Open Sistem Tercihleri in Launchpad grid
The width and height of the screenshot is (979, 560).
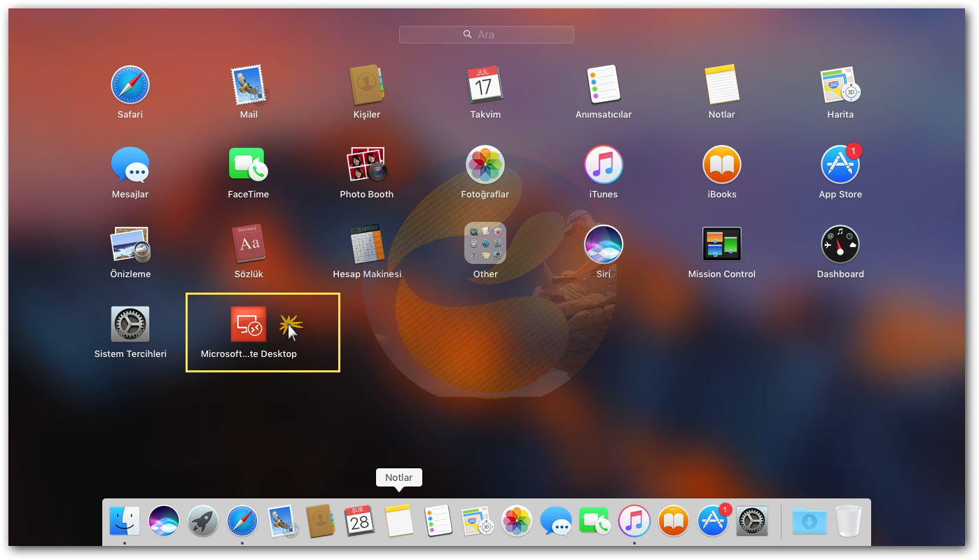(130, 325)
